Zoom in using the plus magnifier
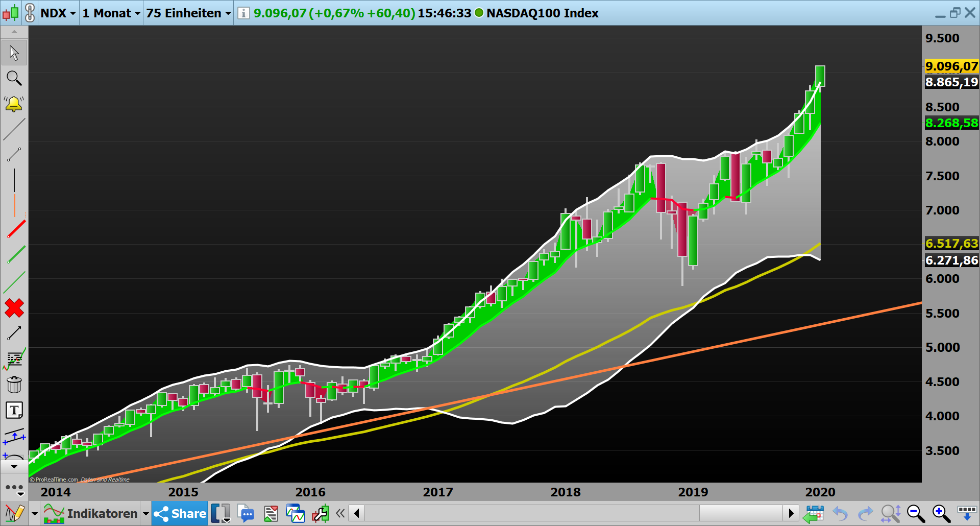The height and width of the screenshot is (526, 980). click(940, 513)
